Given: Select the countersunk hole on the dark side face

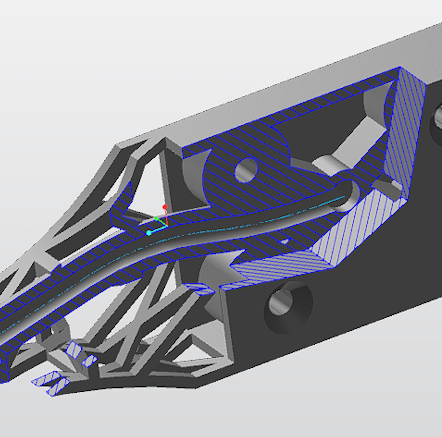Looking at the screenshot, I should tap(289, 307).
